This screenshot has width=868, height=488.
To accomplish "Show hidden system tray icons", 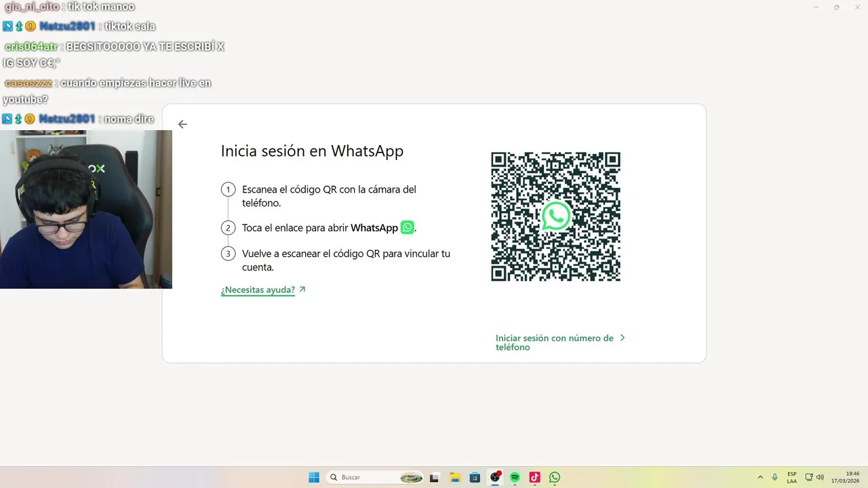I will click(x=760, y=477).
